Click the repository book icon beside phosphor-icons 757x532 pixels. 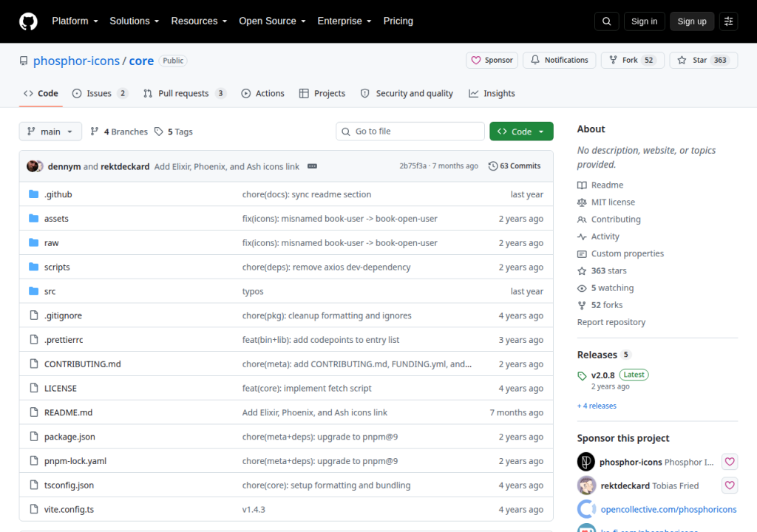24,61
